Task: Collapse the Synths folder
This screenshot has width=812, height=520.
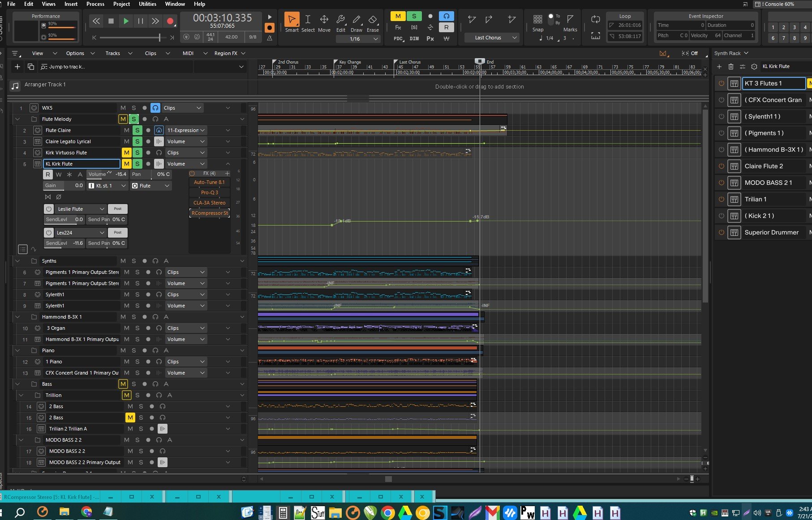Action: (x=17, y=261)
